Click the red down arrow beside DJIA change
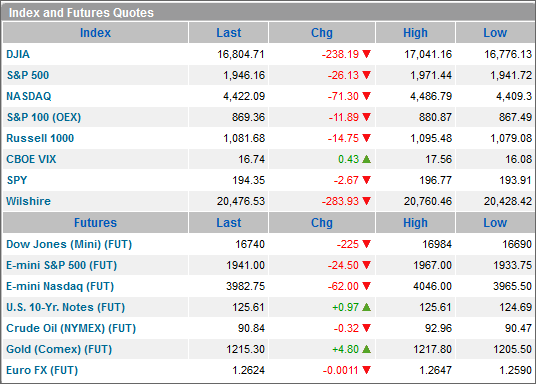Screen dimensions: 536x384 [366, 54]
